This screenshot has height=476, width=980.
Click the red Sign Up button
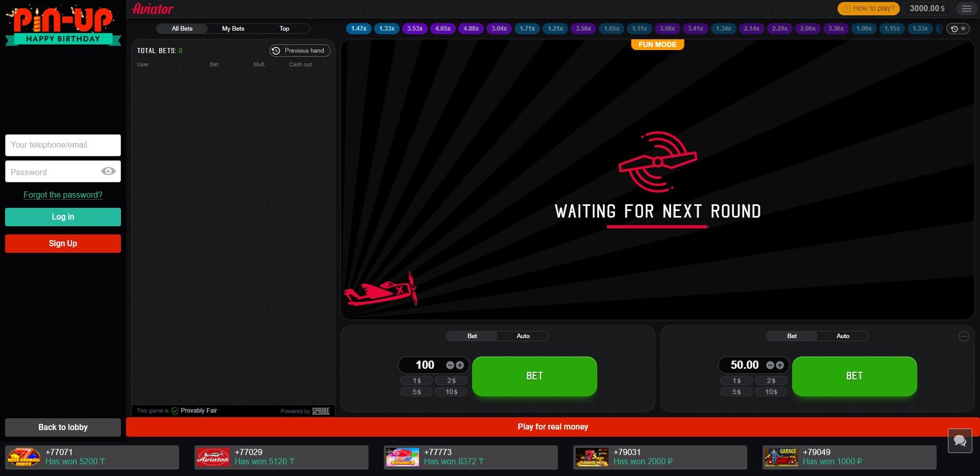click(x=63, y=244)
